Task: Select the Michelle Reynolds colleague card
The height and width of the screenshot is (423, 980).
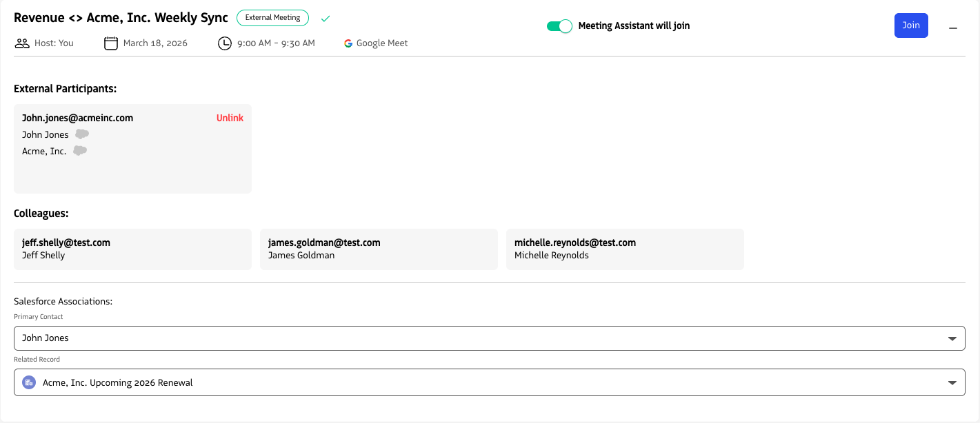Action: pos(625,249)
